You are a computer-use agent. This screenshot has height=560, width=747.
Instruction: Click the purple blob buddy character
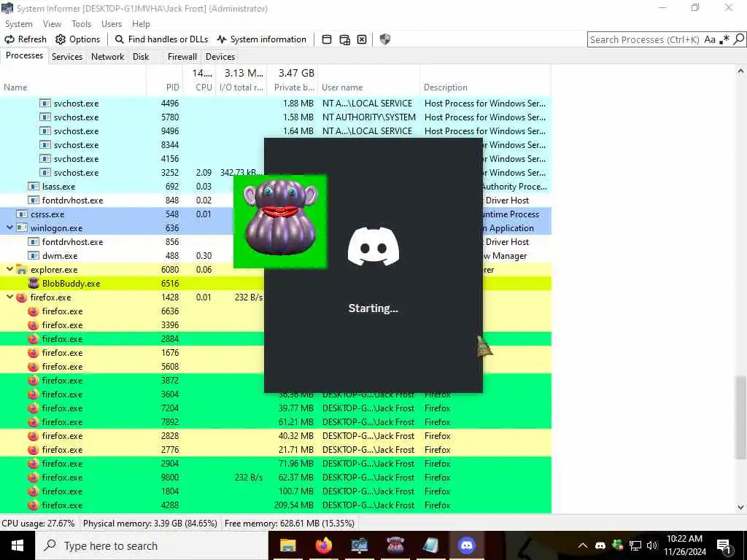point(280,217)
